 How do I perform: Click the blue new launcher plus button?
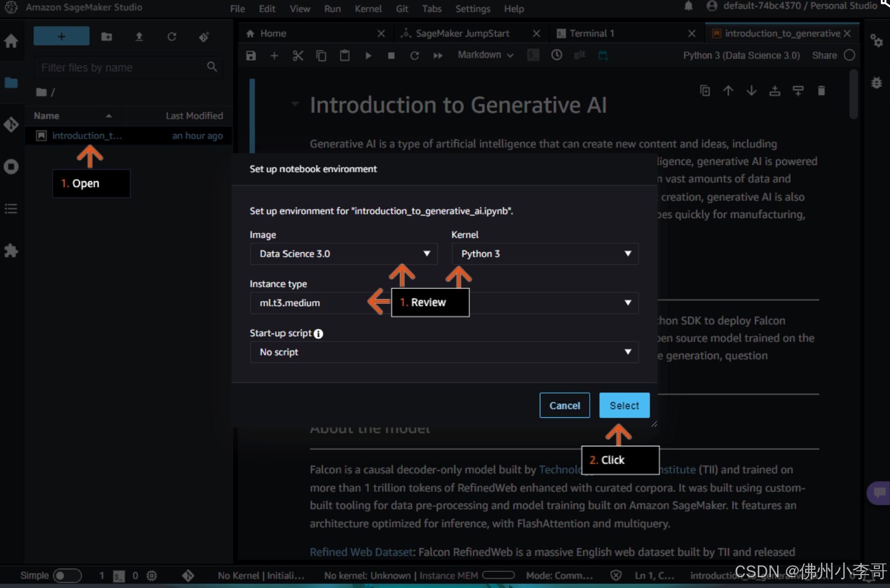coord(61,36)
